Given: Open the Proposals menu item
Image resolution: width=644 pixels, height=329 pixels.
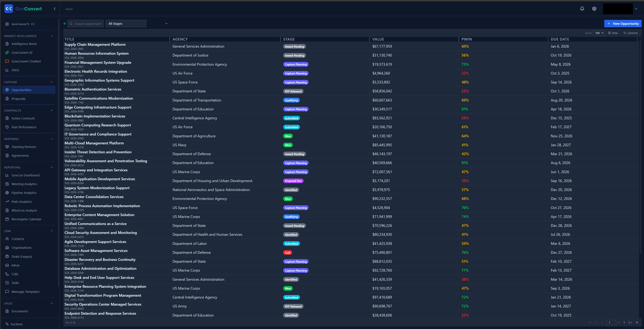Looking at the screenshot, I should pyautogui.click(x=18, y=99).
